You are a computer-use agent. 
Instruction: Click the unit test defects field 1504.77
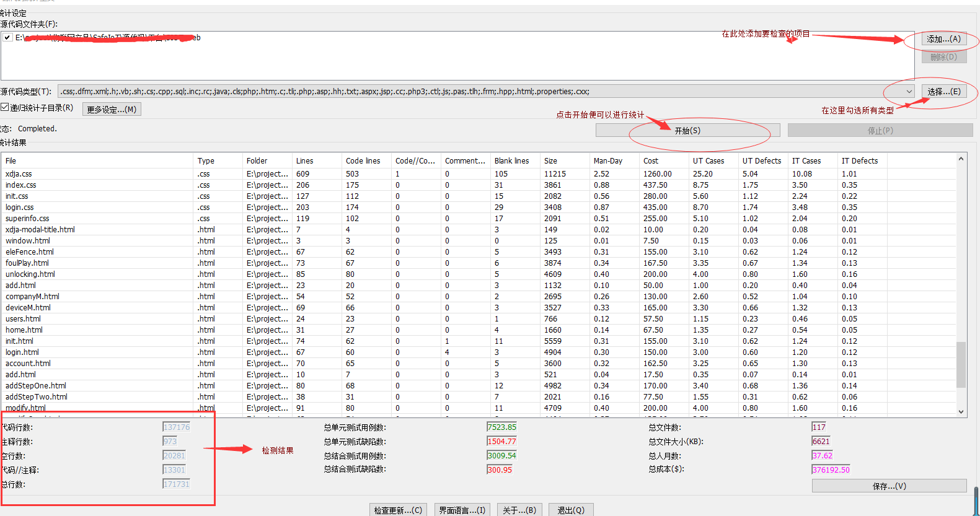502,442
